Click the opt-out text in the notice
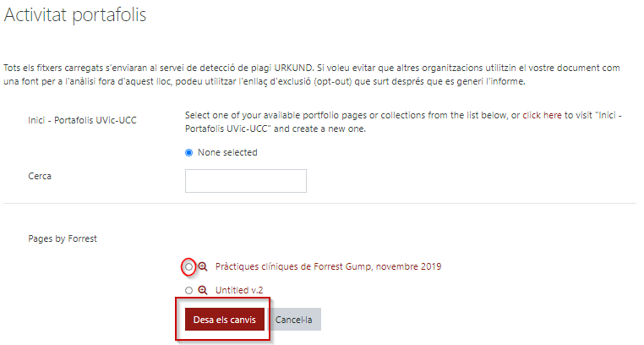The height and width of the screenshot is (345, 644). [334, 81]
